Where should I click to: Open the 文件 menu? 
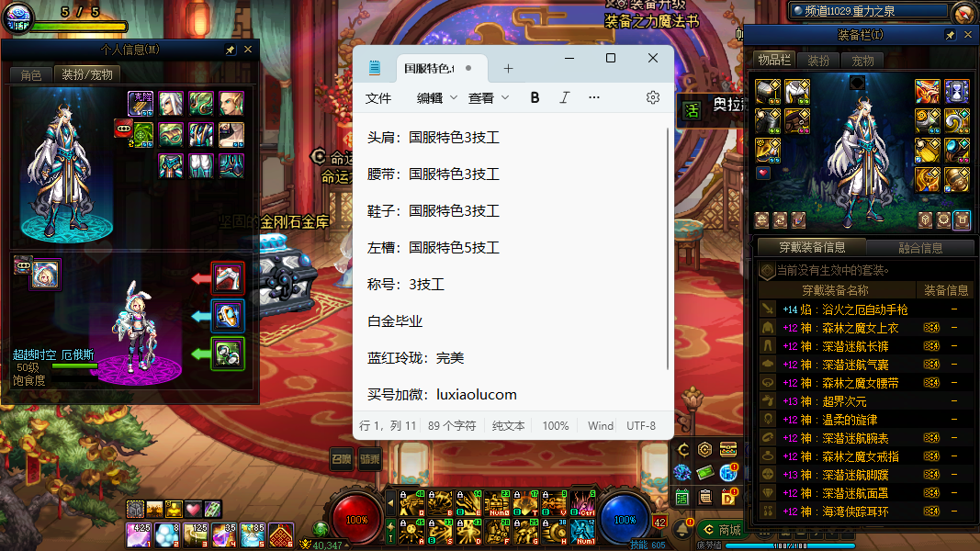click(x=378, y=97)
